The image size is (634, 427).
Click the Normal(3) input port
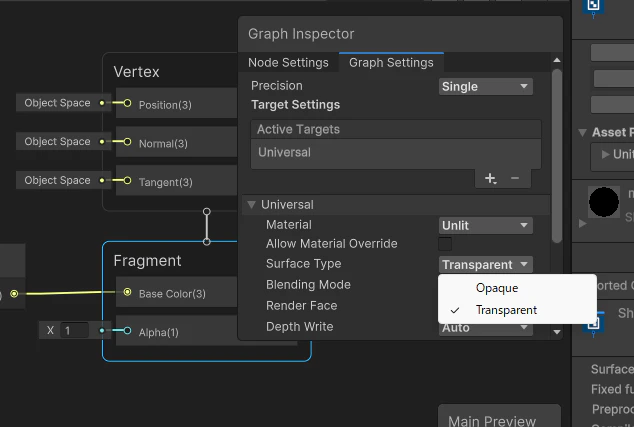point(127,142)
